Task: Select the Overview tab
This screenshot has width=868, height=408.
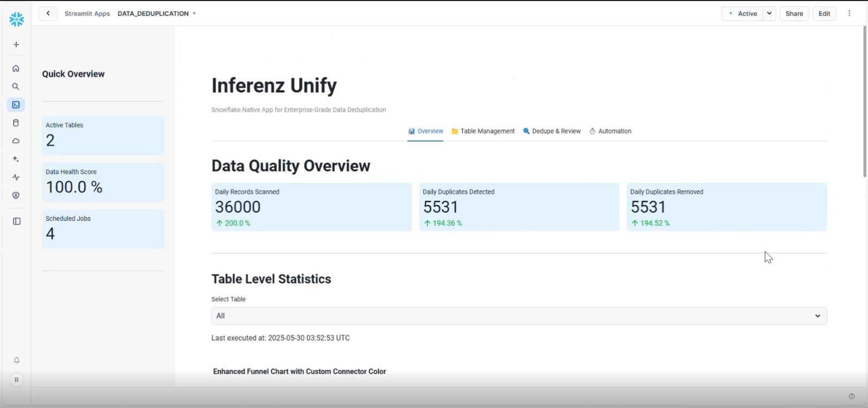Action: [425, 131]
